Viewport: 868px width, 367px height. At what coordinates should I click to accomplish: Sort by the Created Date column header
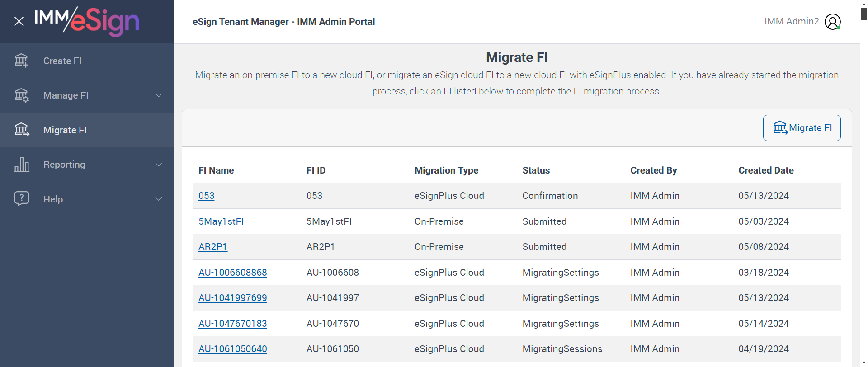point(766,170)
